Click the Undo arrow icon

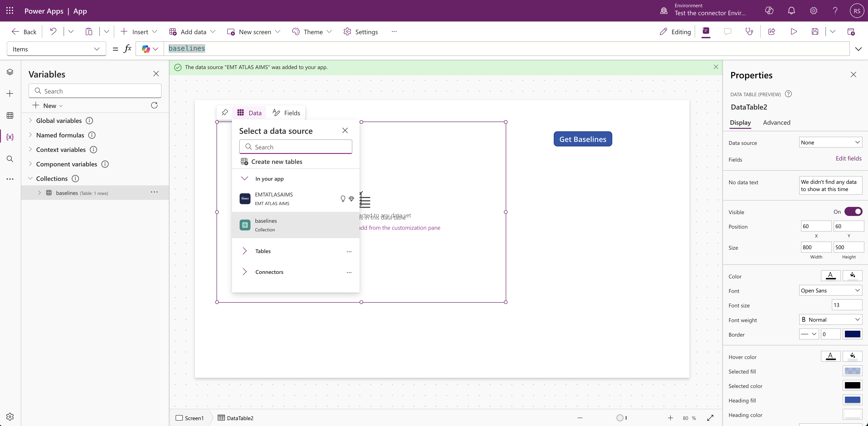click(x=53, y=32)
